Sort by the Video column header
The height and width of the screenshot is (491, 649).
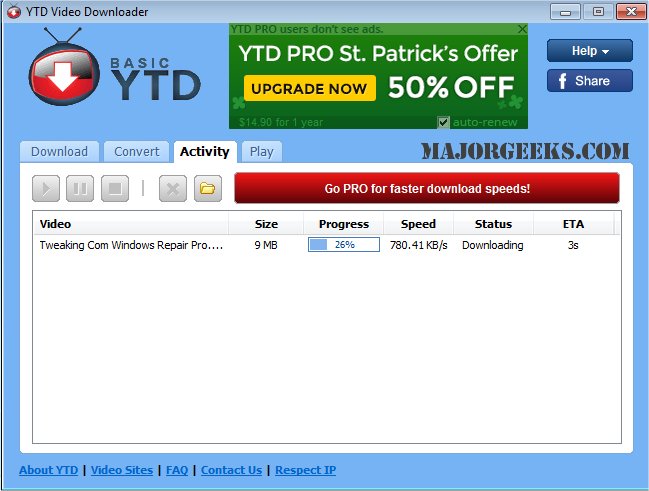tap(131, 224)
